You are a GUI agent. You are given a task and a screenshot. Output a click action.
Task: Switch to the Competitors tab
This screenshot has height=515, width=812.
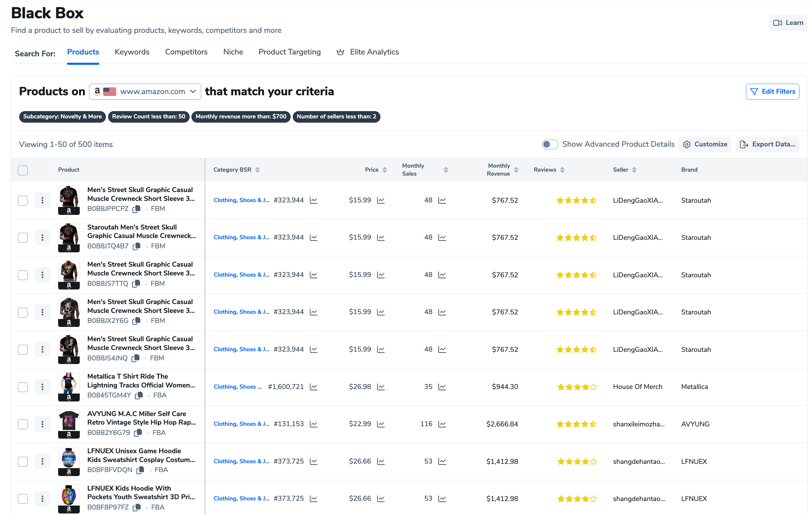click(x=186, y=52)
